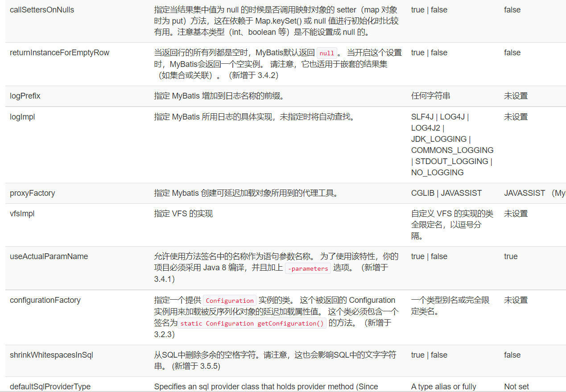Click true | false in shrinkWhitespacesInSql row
The height and width of the screenshot is (392, 566).
click(x=429, y=355)
